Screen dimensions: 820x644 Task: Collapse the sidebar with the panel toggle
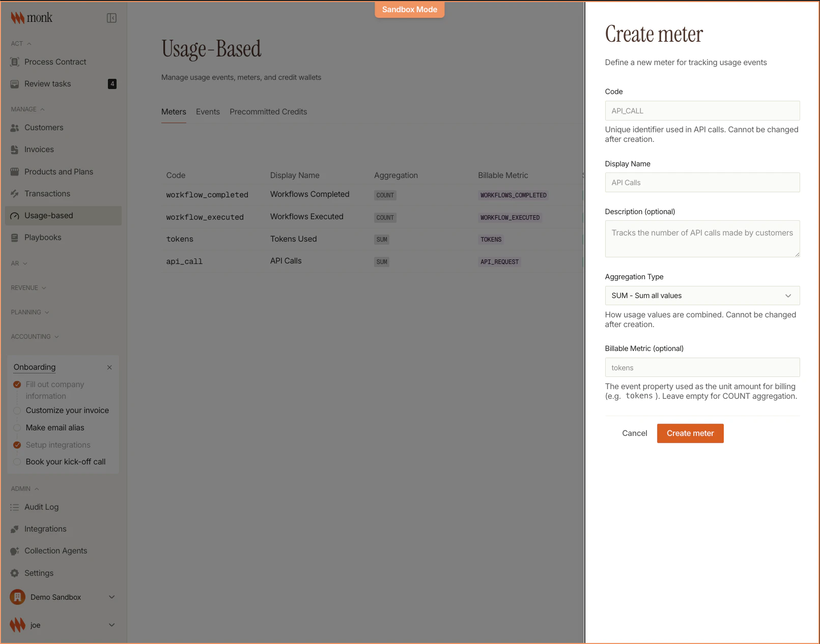click(111, 17)
